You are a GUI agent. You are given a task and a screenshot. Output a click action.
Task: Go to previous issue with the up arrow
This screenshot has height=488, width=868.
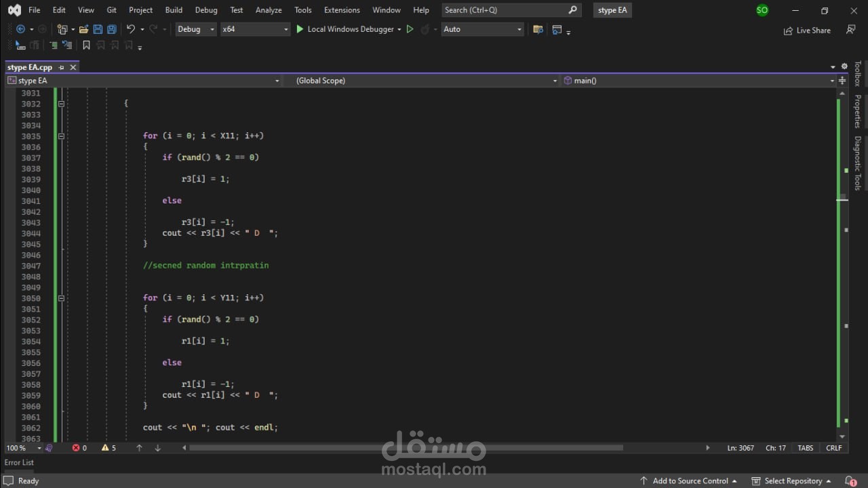tap(139, 448)
